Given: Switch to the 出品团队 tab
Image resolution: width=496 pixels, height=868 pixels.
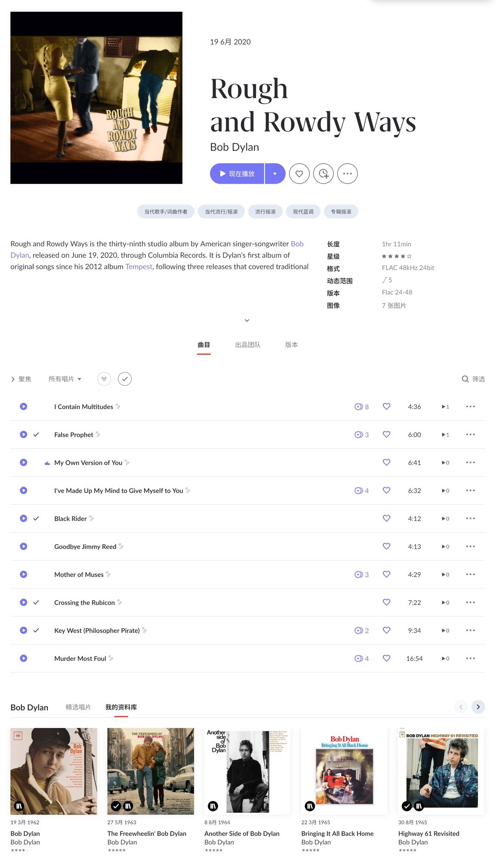Looking at the screenshot, I should 248,345.
